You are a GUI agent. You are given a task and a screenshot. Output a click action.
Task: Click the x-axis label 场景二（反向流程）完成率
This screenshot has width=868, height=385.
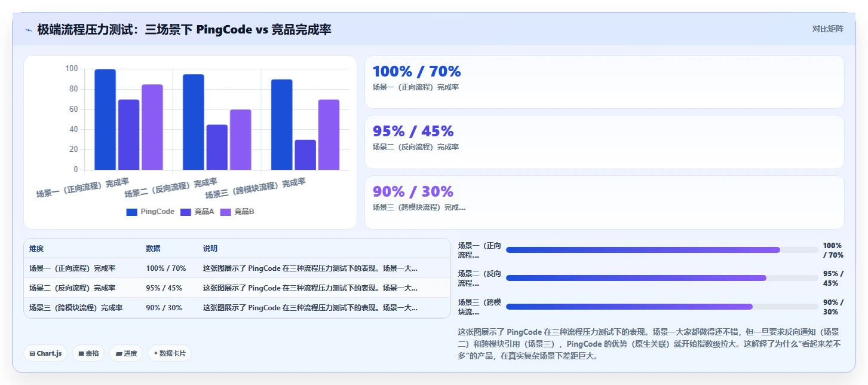point(171,187)
